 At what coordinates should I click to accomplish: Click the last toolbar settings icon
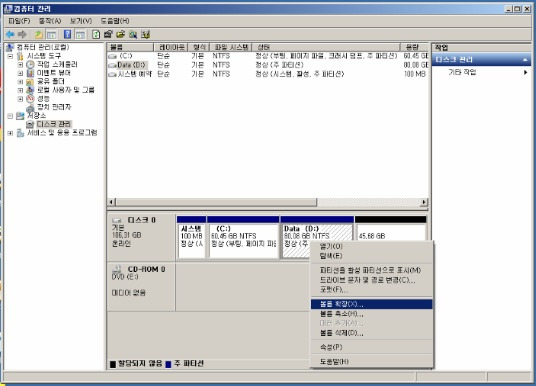point(146,34)
